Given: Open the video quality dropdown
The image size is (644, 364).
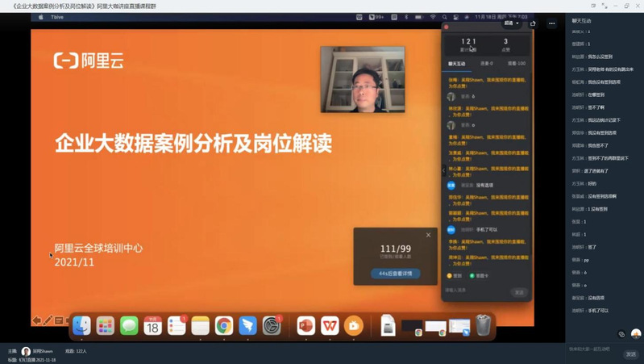Looking at the screenshot, I should [512, 23].
